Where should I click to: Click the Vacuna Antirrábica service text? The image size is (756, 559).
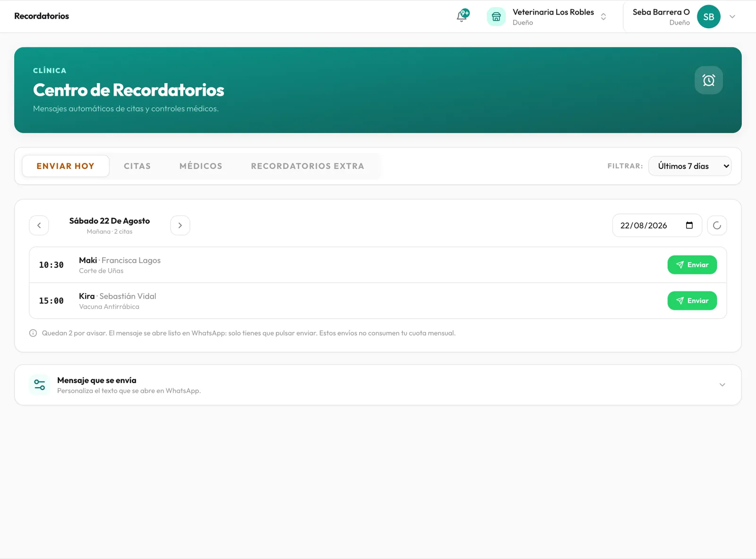(x=109, y=307)
